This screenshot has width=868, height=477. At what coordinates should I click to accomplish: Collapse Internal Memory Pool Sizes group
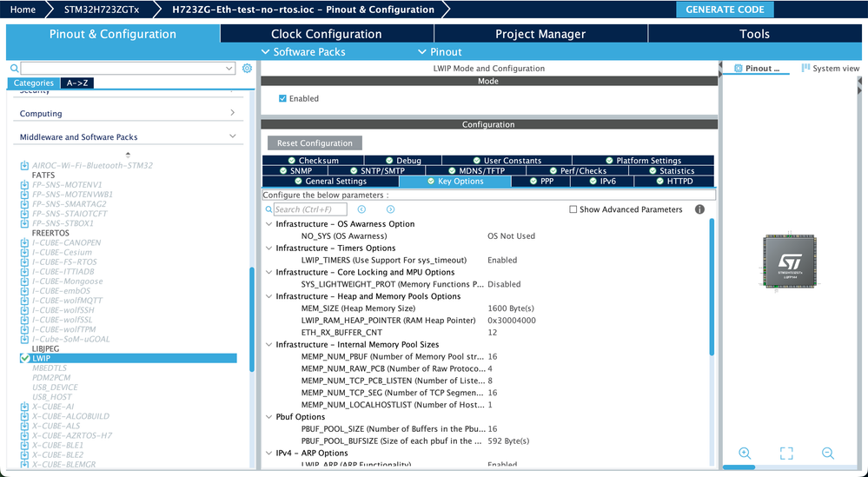point(269,344)
